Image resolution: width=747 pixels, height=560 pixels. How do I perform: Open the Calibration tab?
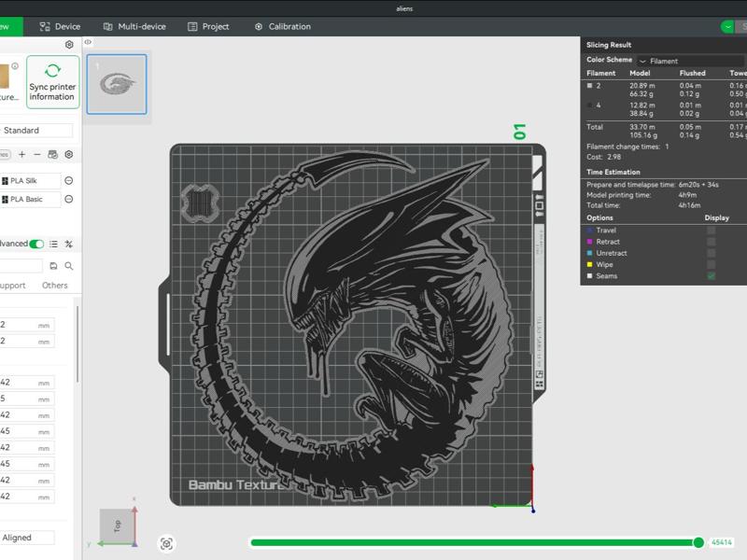(x=282, y=27)
